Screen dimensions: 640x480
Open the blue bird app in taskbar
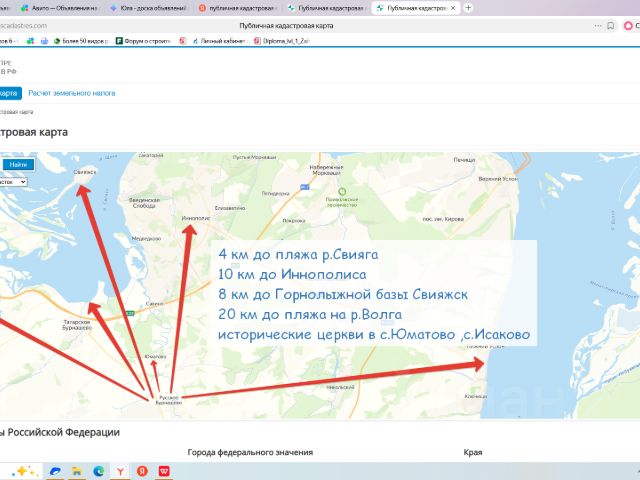pyautogui.click(x=55, y=471)
